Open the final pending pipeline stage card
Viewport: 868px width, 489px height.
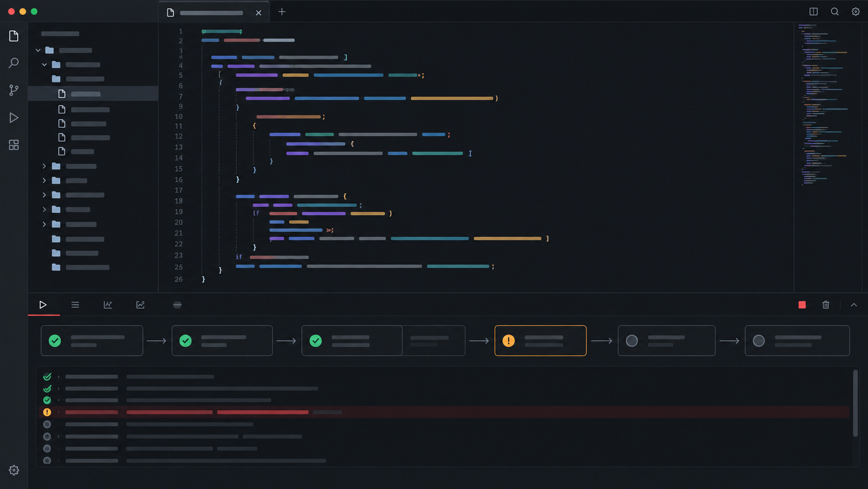797,340
